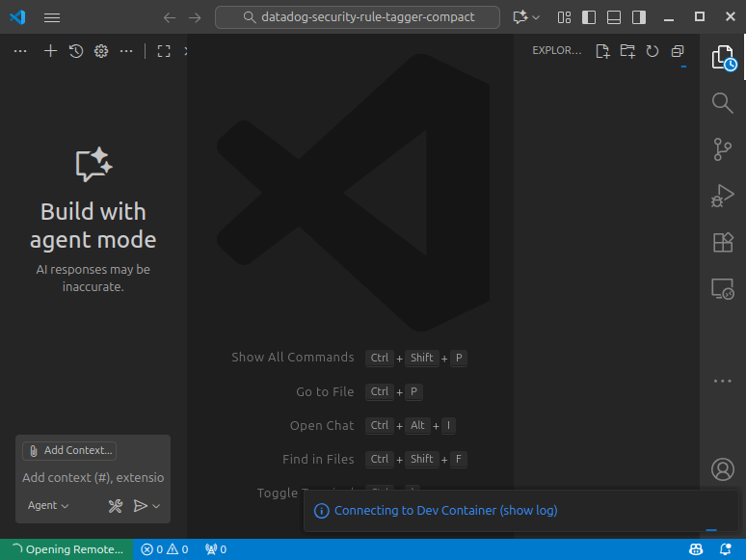Screen dimensions: 746x560
Task: Go back with the left arrow
Action: click(x=170, y=17)
